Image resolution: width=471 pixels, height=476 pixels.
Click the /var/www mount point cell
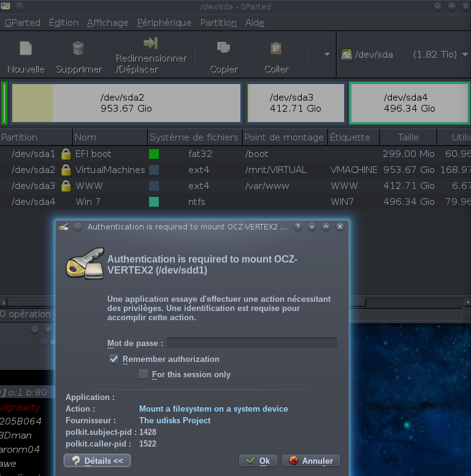point(267,185)
